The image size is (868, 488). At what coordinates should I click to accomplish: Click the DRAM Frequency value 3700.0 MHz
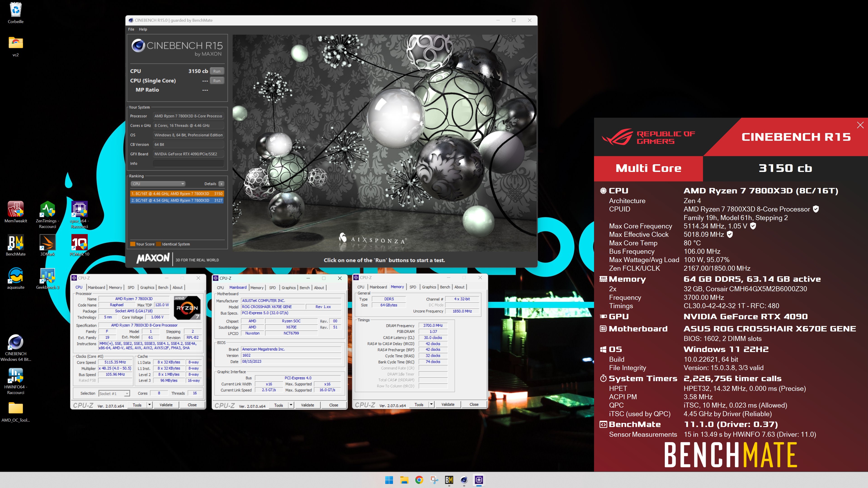[433, 326]
